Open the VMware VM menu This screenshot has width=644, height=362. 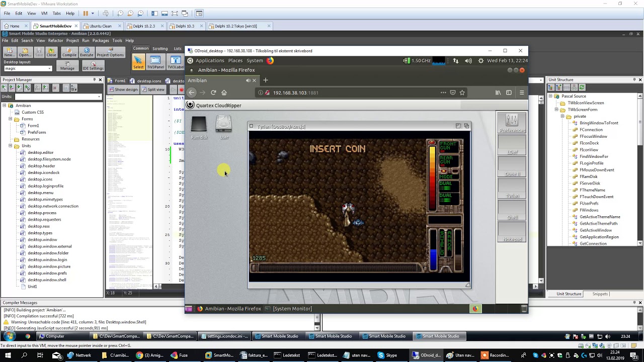coord(44,13)
